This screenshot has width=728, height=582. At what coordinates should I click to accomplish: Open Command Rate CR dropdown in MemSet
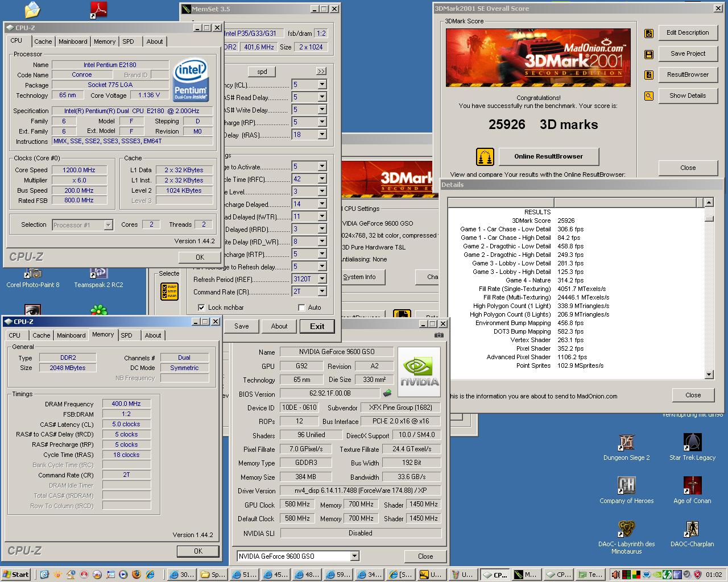coord(322,292)
